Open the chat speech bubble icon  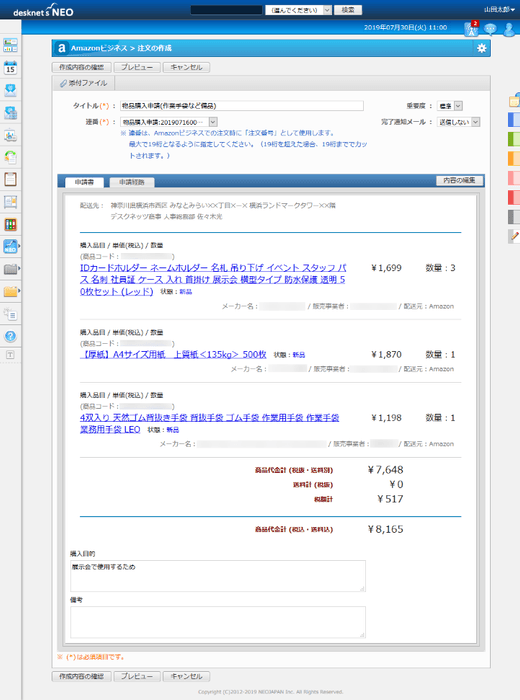pyautogui.click(x=490, y=29)
